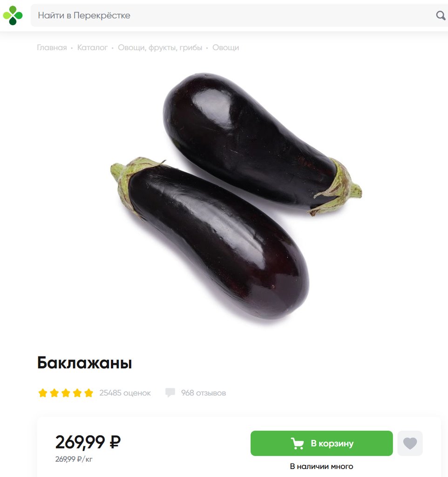View the '25485 оценок' ratings

pyautogui.click(x=125, y=393)
